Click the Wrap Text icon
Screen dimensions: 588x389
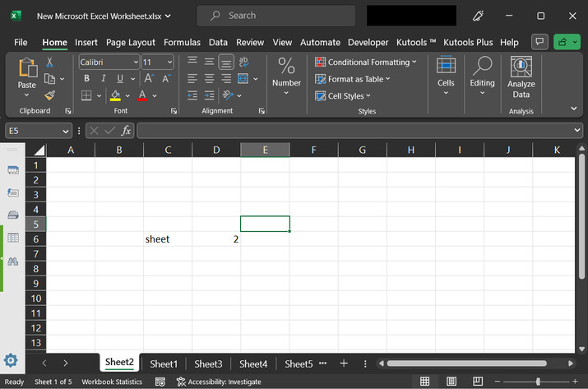click(x=243, y=62)
